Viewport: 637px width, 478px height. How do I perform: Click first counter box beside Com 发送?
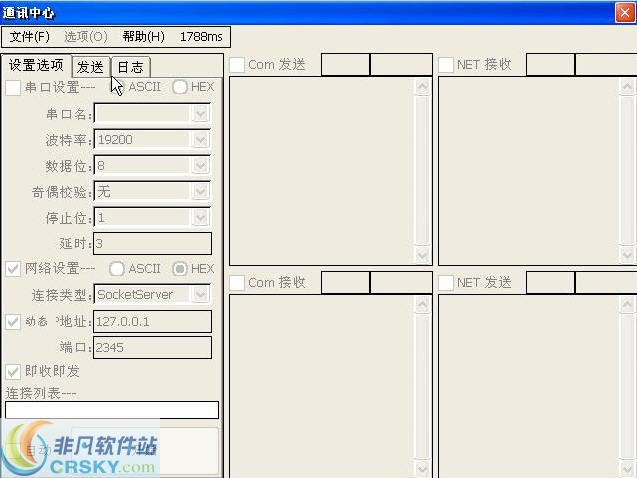click(x=345, y=65)
